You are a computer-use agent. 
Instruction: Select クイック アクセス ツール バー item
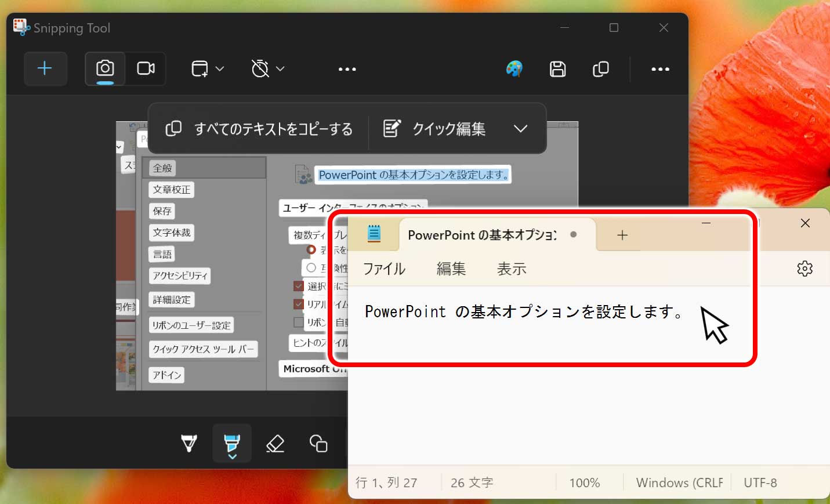coord(203,349)
